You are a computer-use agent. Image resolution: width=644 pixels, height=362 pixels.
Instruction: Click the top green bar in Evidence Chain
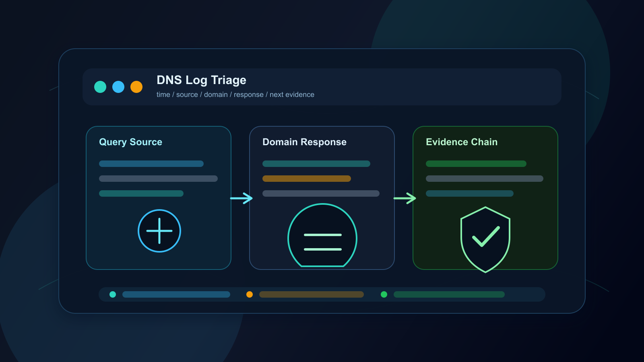(476, 164)
